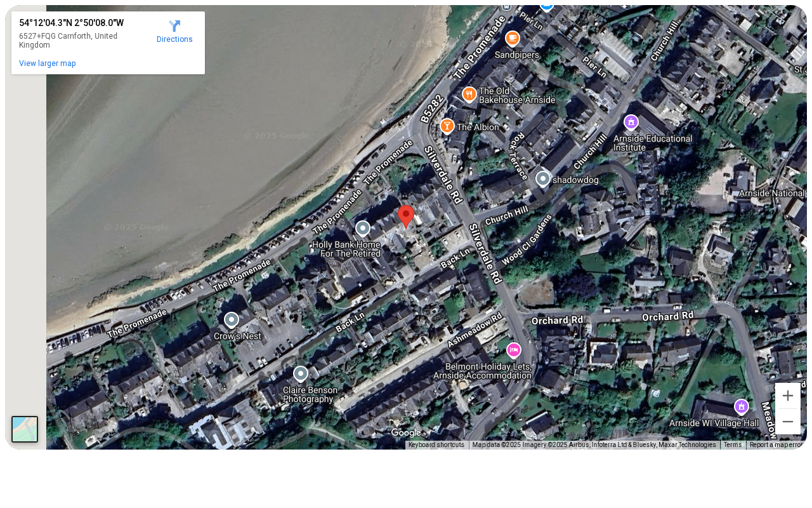Open the View larger map link
The image size is (812, 508).
click(48, 63)
